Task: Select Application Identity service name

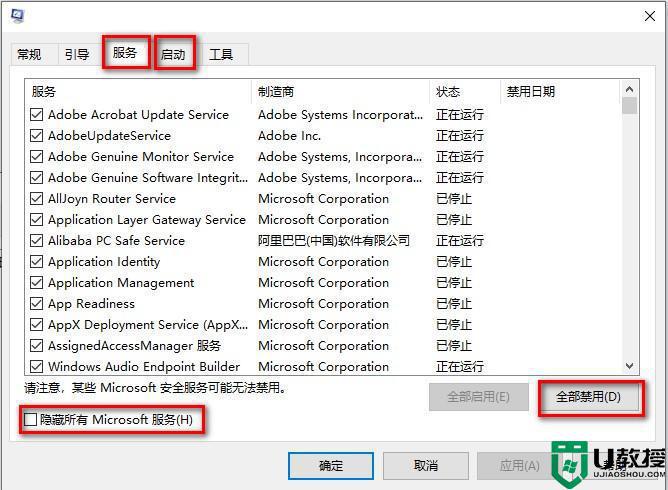Action: click(x=104, y=261)
